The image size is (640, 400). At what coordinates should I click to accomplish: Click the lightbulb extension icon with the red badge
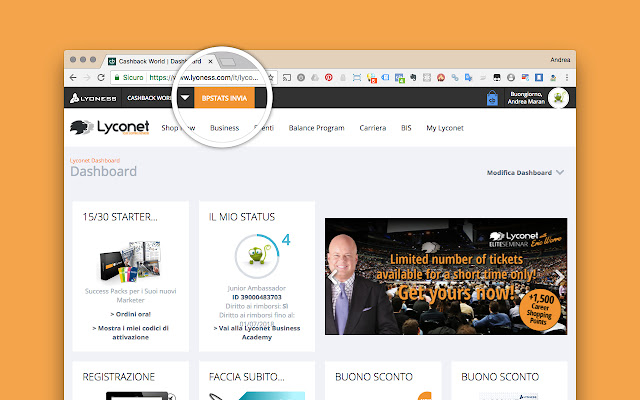371,78
